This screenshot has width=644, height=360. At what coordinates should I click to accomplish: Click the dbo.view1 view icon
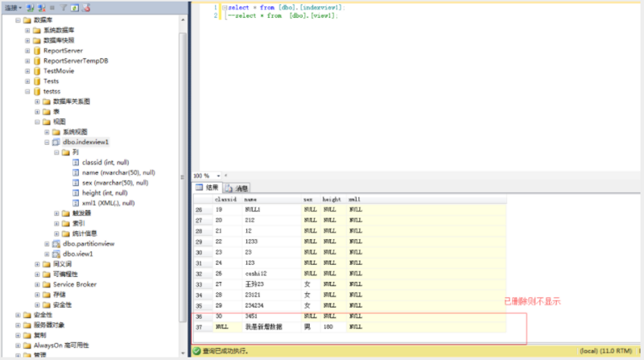coord(56,254)
